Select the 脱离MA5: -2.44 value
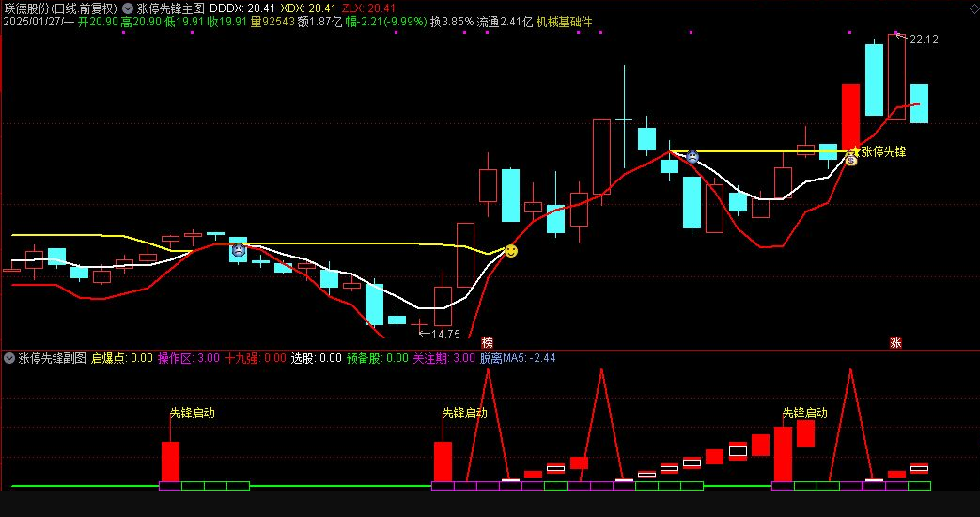Image resolution: width=980 pixels, height=517 pixels. coord(518,358)
